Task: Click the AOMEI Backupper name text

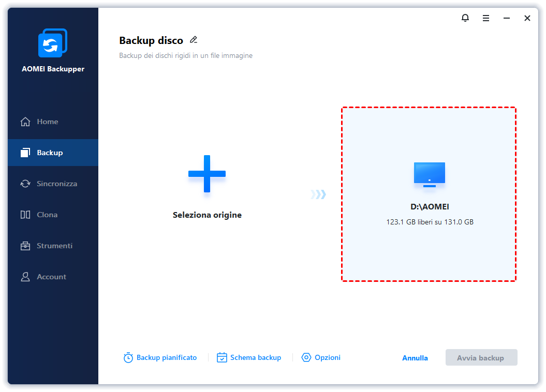Action: (53, 69)
